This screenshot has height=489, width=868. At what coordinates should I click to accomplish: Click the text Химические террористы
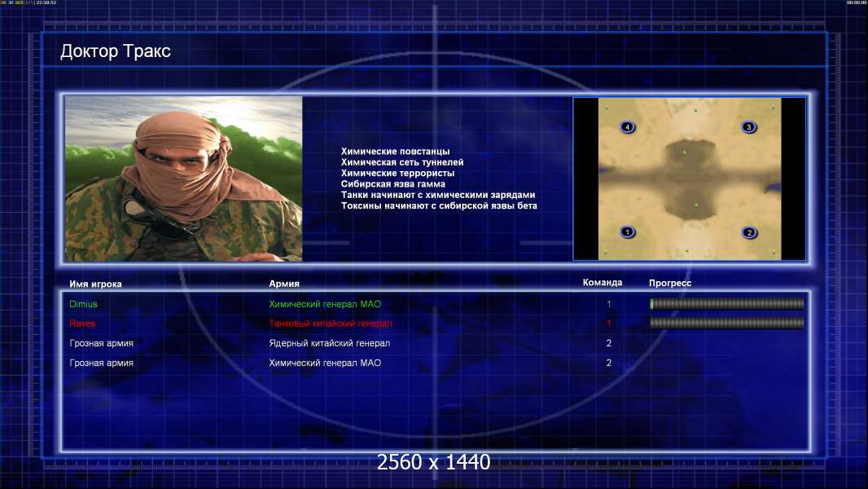point(397,173)
